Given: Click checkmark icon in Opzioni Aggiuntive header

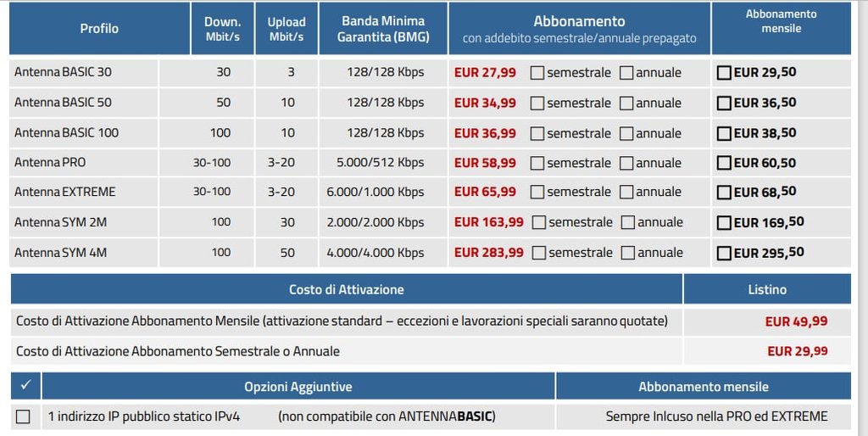Looking at the screenshot, I should 25,386.
